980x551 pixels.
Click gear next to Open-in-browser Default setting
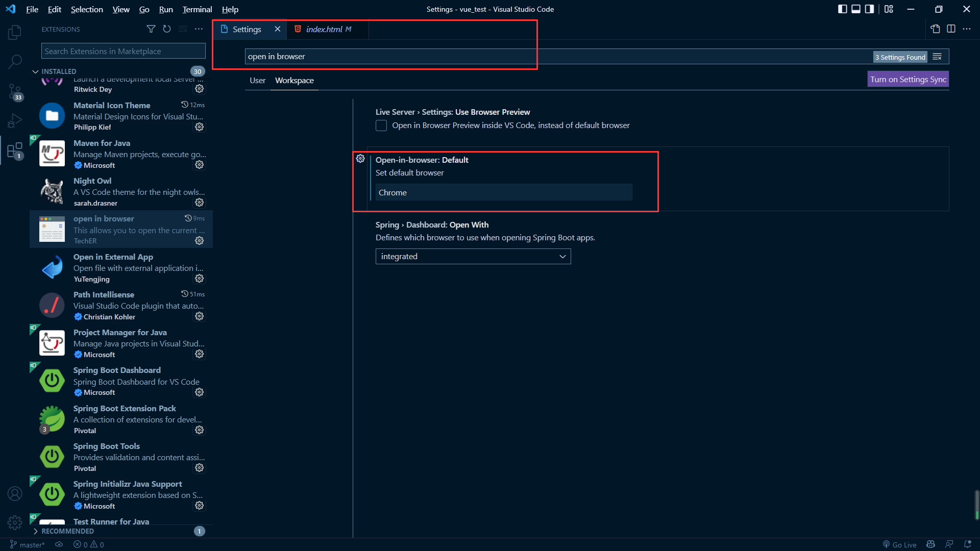pos(360,159)
